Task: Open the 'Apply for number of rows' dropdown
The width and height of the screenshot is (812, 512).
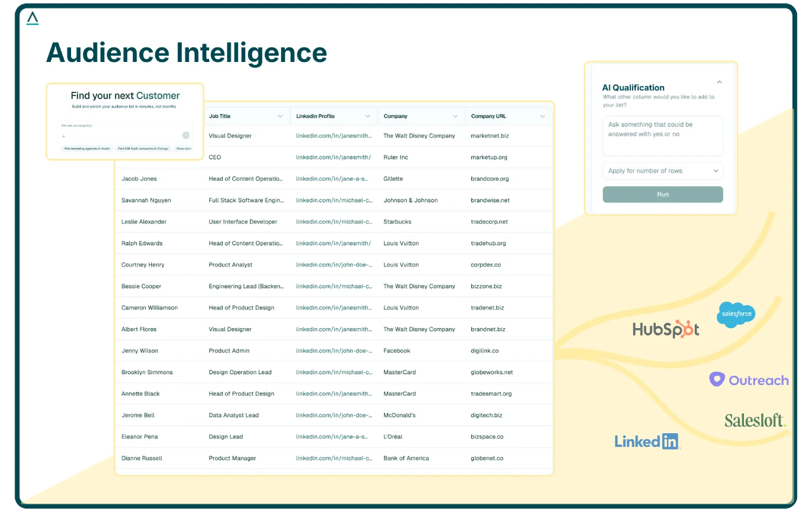Action: point(663,171)
